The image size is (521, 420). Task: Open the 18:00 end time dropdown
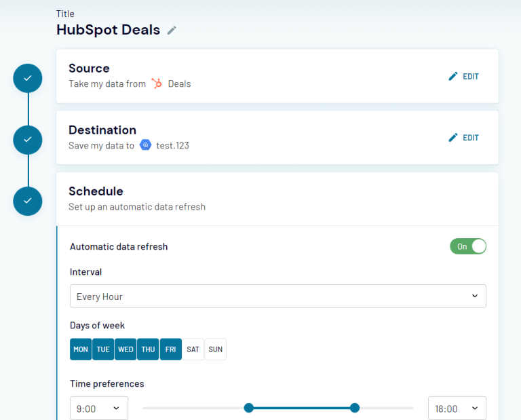[x=457, y=408]
